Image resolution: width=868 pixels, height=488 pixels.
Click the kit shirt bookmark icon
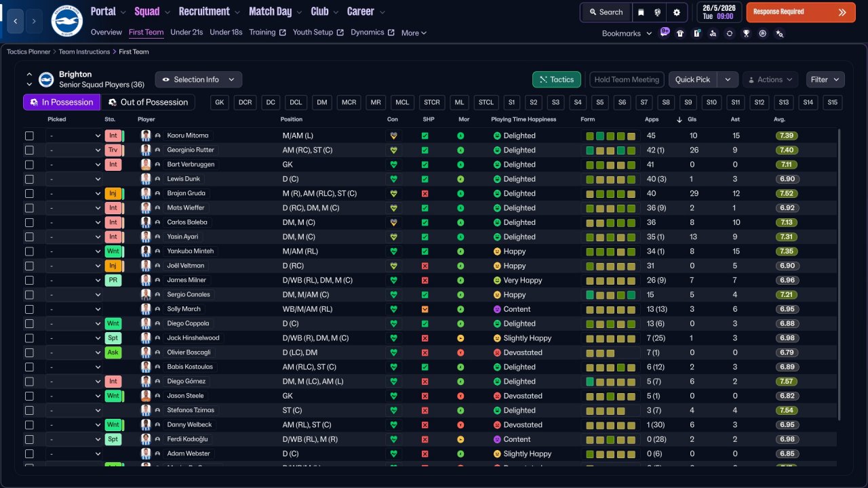click(x=680, y=33)
